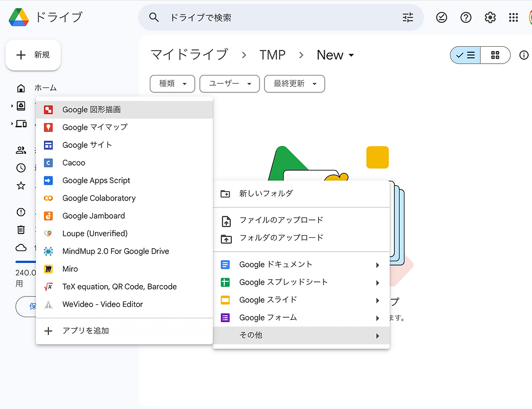The height and width of the screenshot is (409, 532).
Task: Click the Google Docs blue icon
Action: 225,265
